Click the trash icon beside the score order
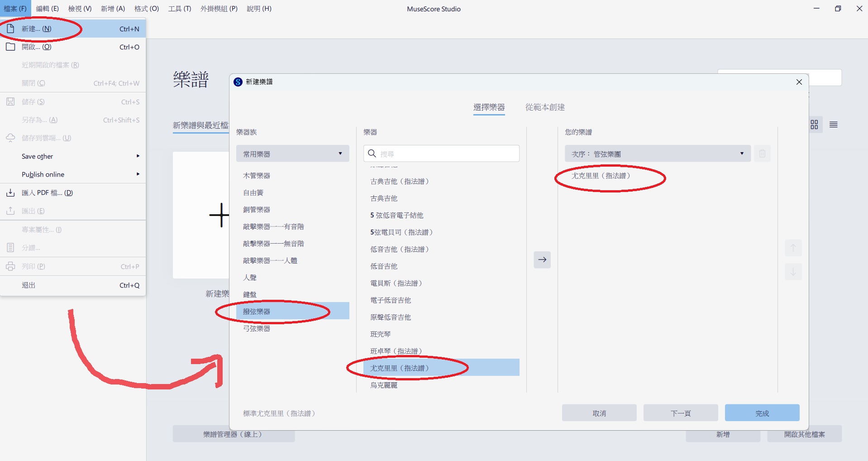 coord(762,154)
